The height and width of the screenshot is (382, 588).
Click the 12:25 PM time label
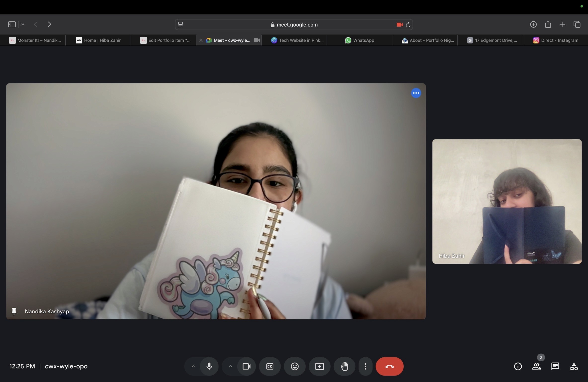(22, 366)
